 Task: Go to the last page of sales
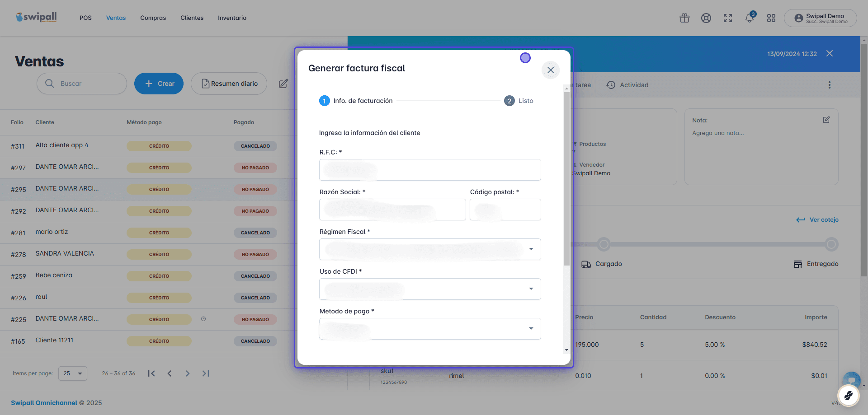(206, 373)
